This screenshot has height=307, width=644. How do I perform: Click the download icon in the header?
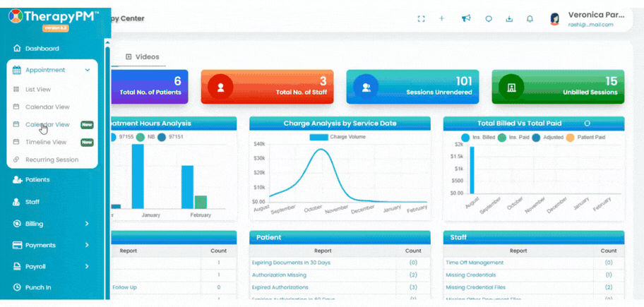point(509,19)
